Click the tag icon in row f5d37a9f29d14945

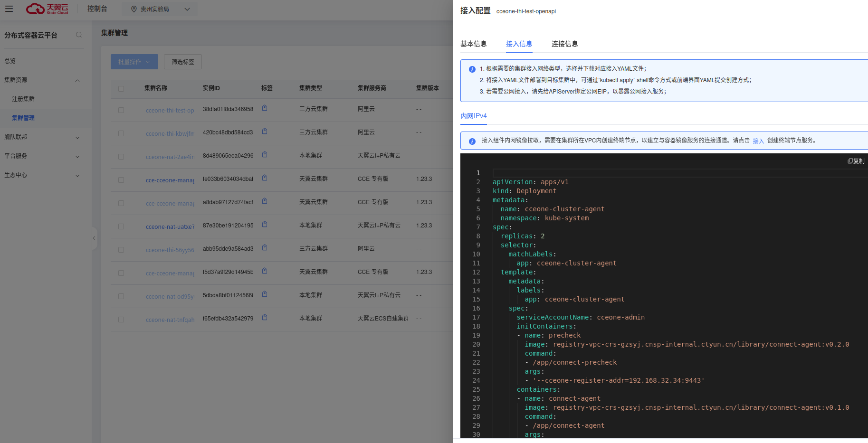click(265, 271)
